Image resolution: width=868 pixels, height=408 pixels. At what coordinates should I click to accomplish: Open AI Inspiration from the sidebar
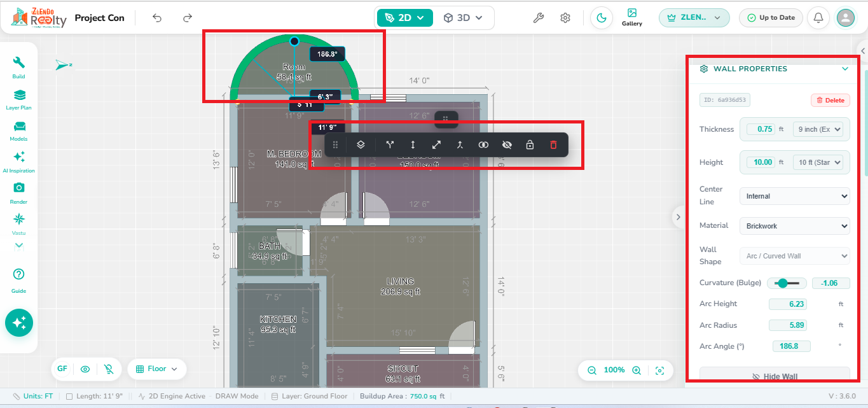[x=19, y=162]
